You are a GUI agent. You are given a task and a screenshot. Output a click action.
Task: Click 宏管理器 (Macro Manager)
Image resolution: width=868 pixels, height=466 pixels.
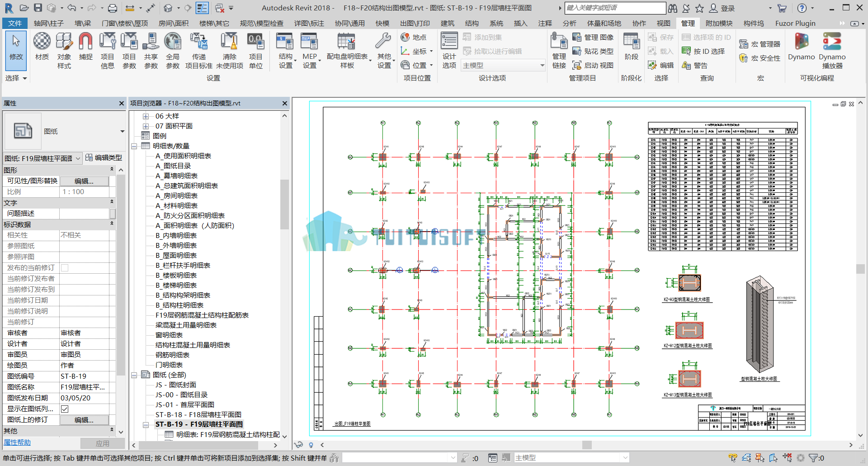(759, 44)
